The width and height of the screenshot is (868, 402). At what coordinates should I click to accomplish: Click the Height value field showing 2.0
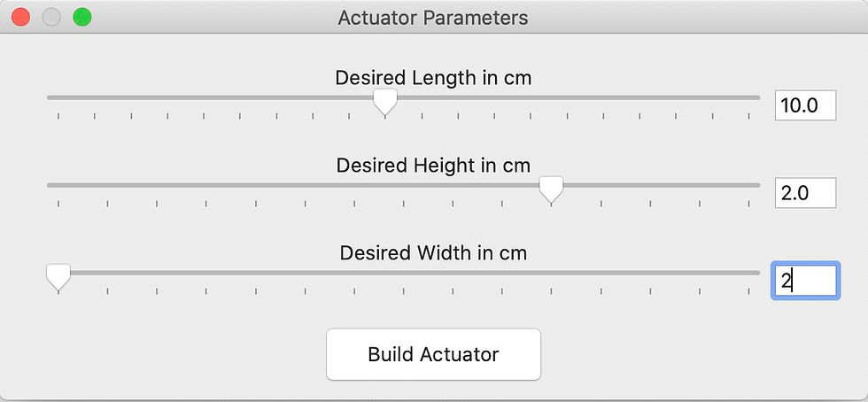(805, 192)
